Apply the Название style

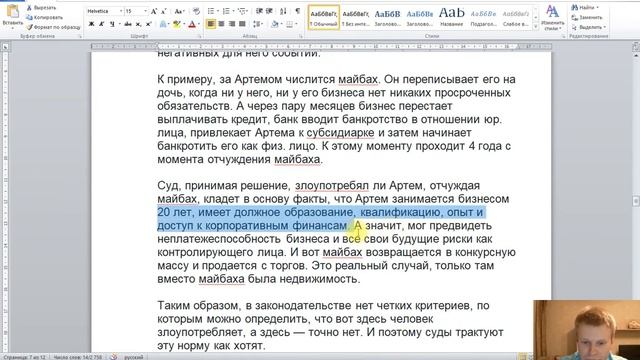click(451, 18)
